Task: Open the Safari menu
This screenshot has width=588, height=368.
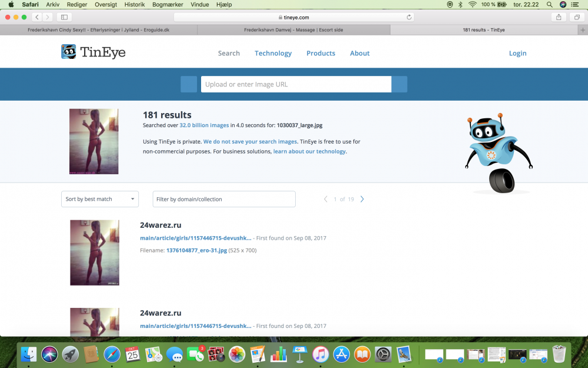Action: [x=30, y=5]
